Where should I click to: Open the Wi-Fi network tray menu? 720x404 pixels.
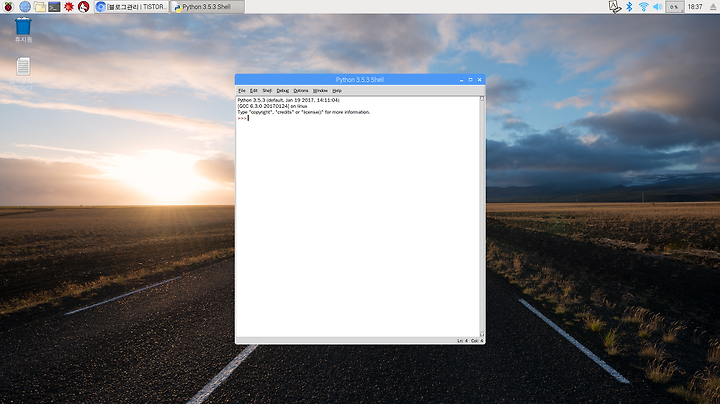click(643, 6)
